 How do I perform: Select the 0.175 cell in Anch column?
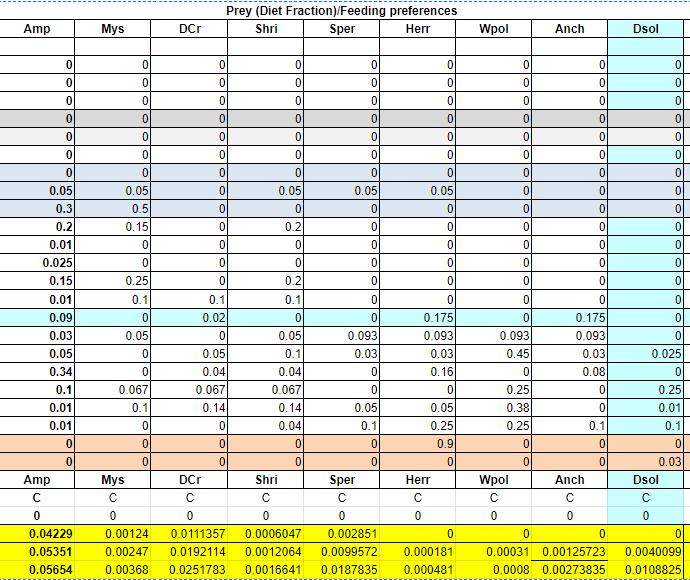[569, 317]
